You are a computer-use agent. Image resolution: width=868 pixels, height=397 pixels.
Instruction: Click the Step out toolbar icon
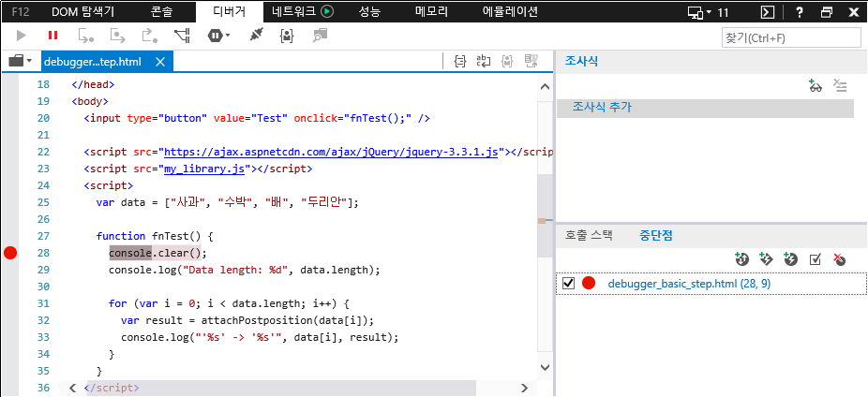click(x=149, y=36)
